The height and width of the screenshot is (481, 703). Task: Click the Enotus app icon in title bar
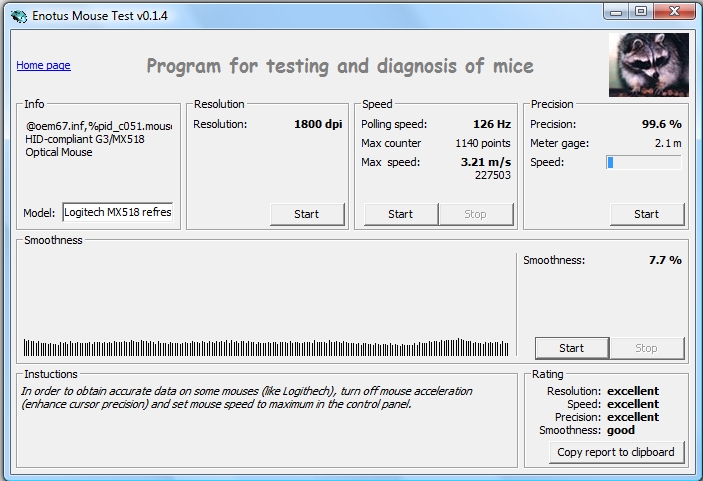[19, 16]
